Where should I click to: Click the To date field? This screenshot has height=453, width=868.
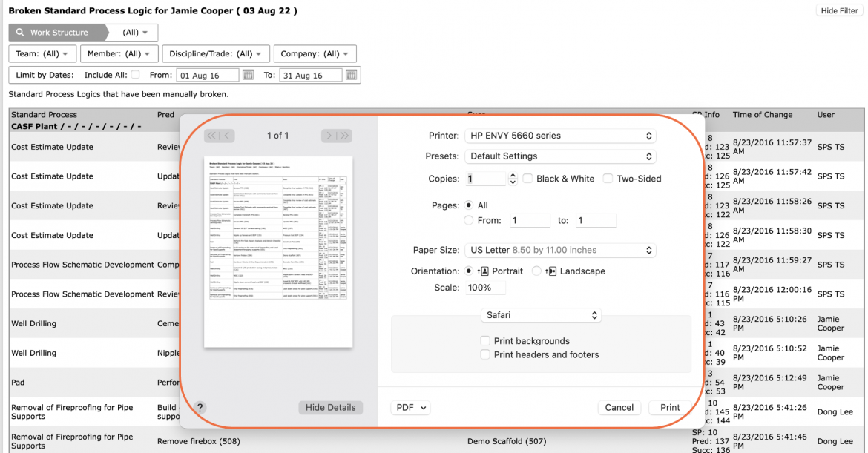311,75
